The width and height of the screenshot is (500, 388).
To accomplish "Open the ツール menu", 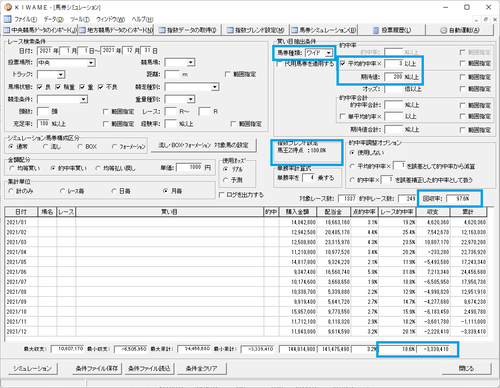I will [80, 19].
